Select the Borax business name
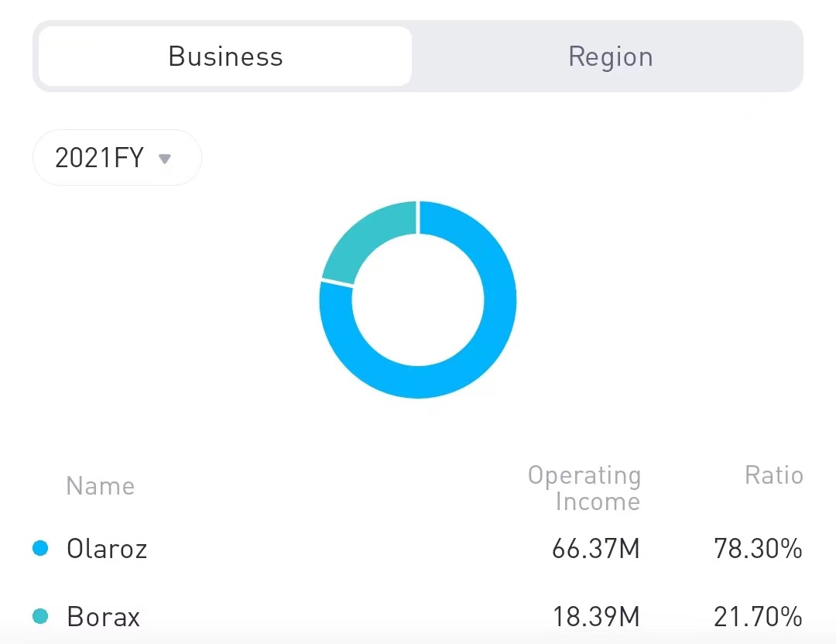The image size is (836, 644). pos(104,617)
